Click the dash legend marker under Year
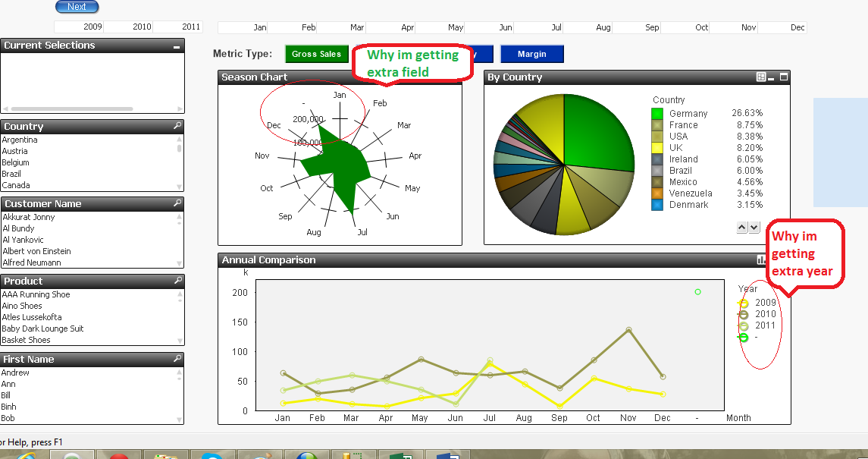The image size is (868, 459). click(744, 337)
